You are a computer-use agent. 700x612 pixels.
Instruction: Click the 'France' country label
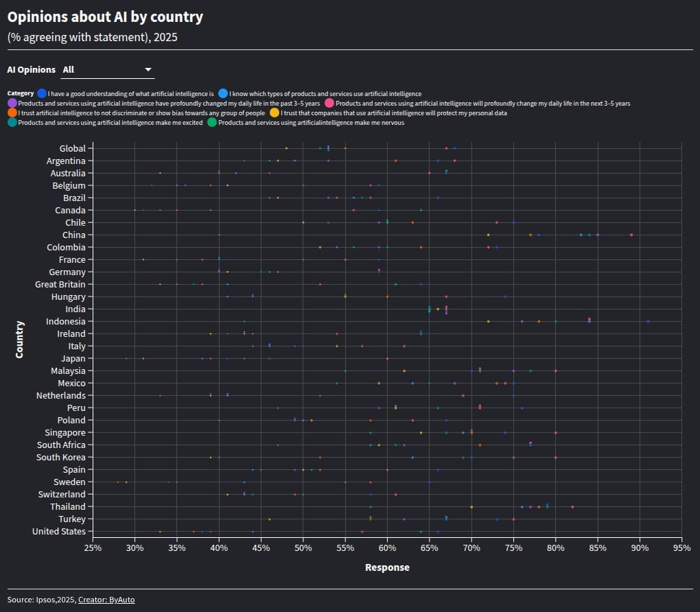click(72, 259)
